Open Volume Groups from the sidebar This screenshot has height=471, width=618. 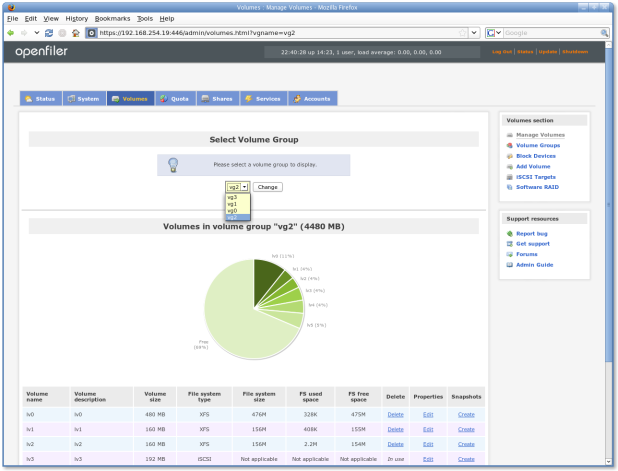coord(537,145)
